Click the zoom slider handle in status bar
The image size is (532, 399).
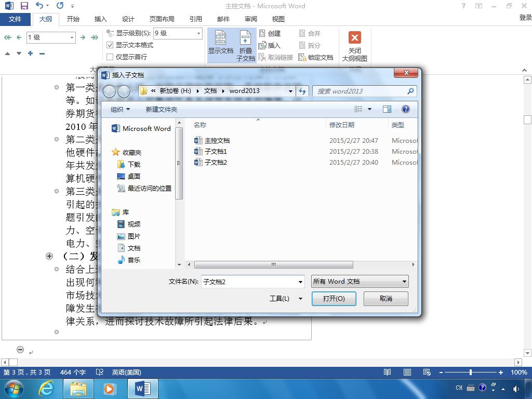pyautogui.click(x=471, y=372)
